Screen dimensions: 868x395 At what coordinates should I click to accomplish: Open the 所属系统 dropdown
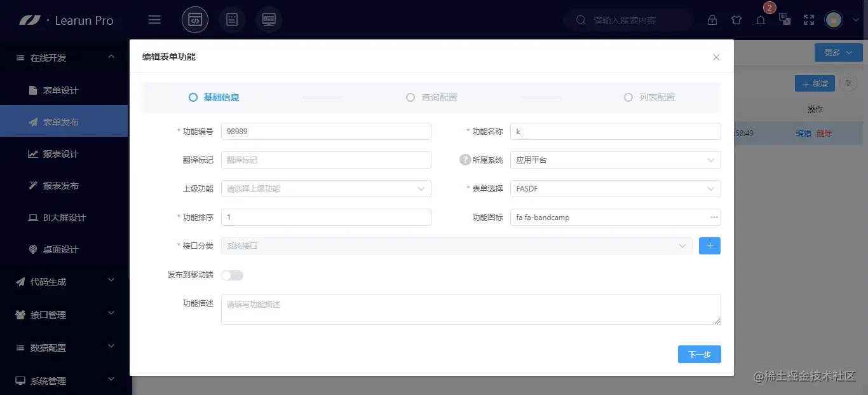[616, 160]
